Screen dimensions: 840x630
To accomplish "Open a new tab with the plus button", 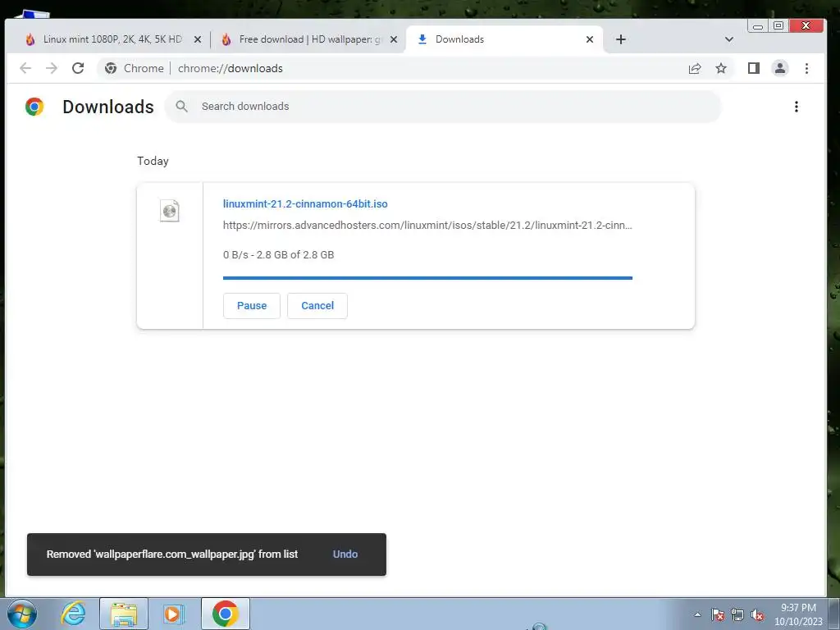I will [x=621, y=39].
